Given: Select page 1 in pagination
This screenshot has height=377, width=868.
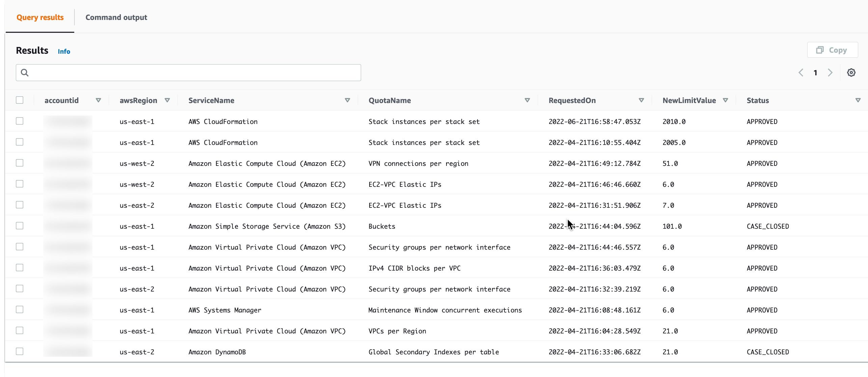Looking at the screenshot, I should click(816, 73).
